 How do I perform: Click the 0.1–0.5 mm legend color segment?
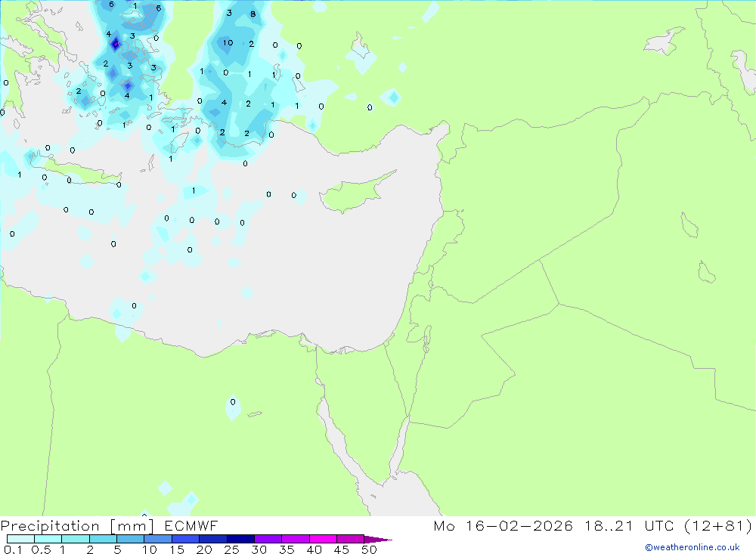click(20, 539)
